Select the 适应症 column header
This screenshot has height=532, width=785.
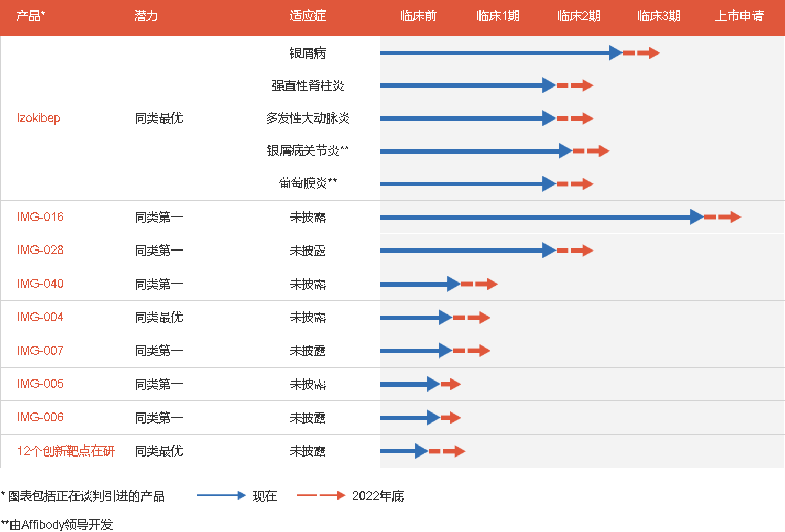pyautogui.click(x=308, y=16)
